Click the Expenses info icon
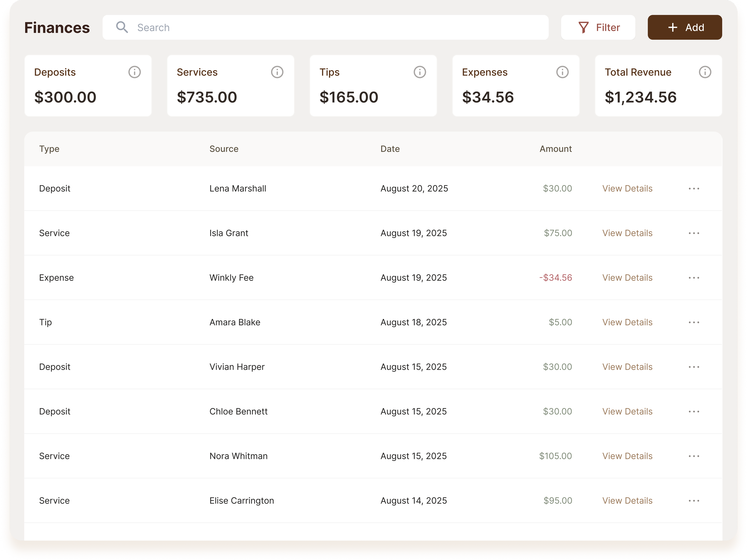747x560 pixels. click(562, 72)
